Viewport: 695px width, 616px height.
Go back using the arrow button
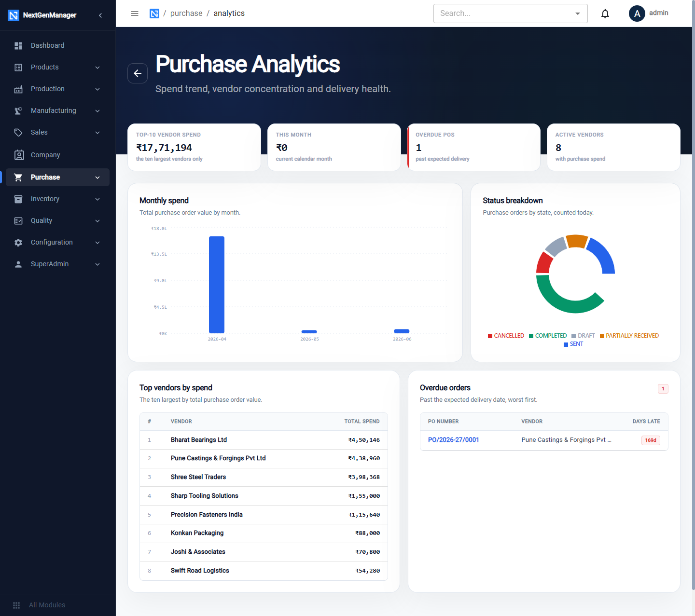pos(138,73)
